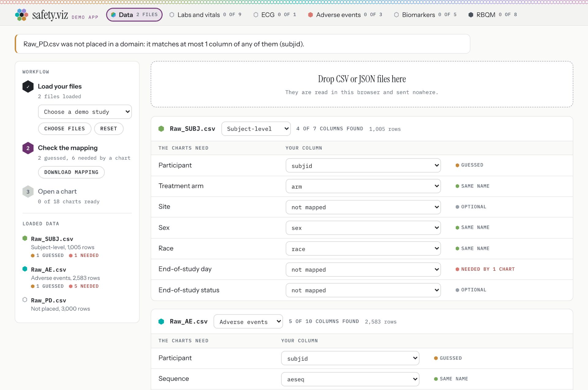Click the DOWNLOAD MAPPING button
The width and height of the screenshot is (588, 390).
71,172
